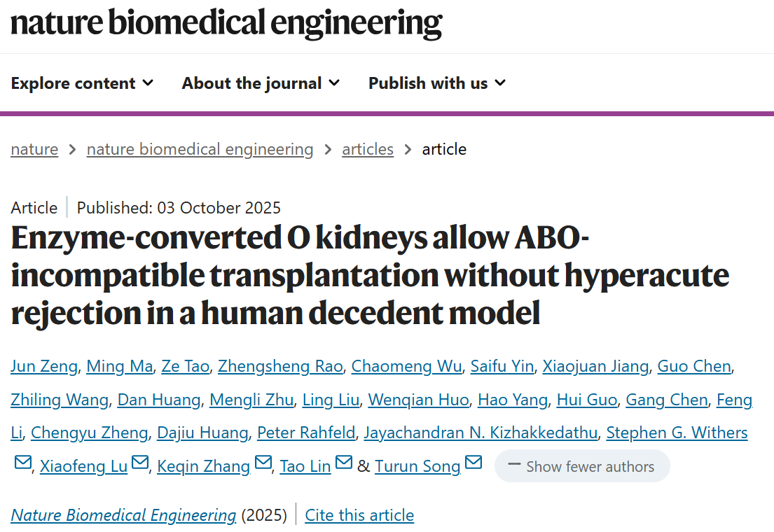774x532 pixels.
Task: Click the nature biomedical engineering logo
Action: tap(226, 22)
